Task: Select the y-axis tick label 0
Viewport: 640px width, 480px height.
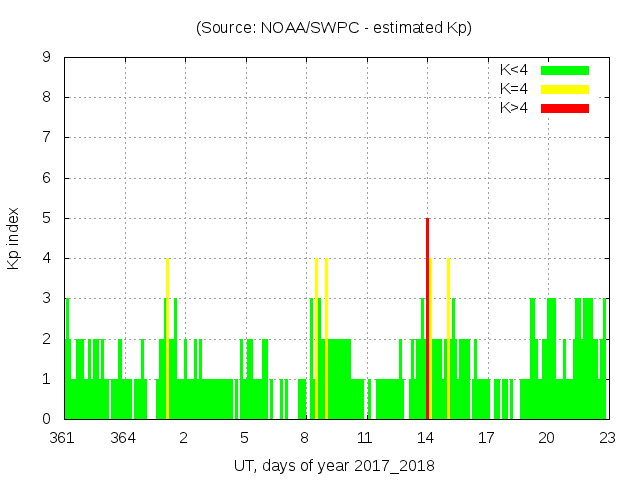Action: click(46, 419)
